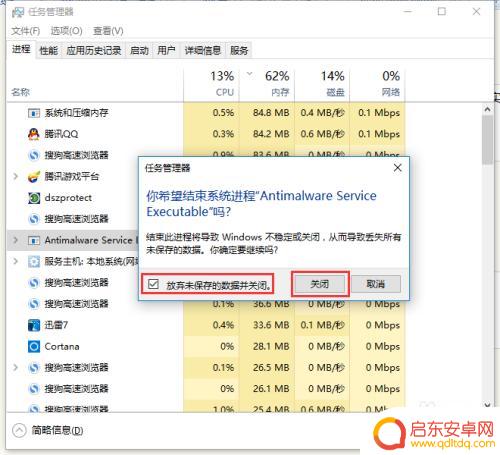Screen dimensions: 500x455
Task: Click the 系统和压缩内存 process icon
Action: point(34,113)
